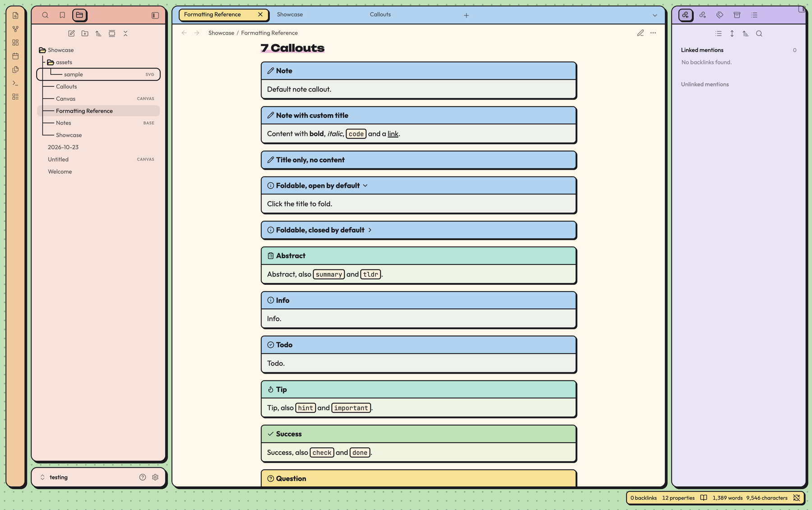Switch to the Showcase tab

click(x=290, y=14)
